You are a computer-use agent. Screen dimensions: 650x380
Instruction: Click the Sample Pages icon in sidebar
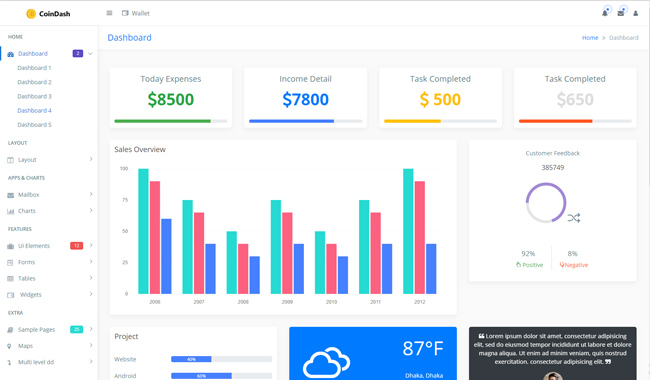(x=10, y=330)
